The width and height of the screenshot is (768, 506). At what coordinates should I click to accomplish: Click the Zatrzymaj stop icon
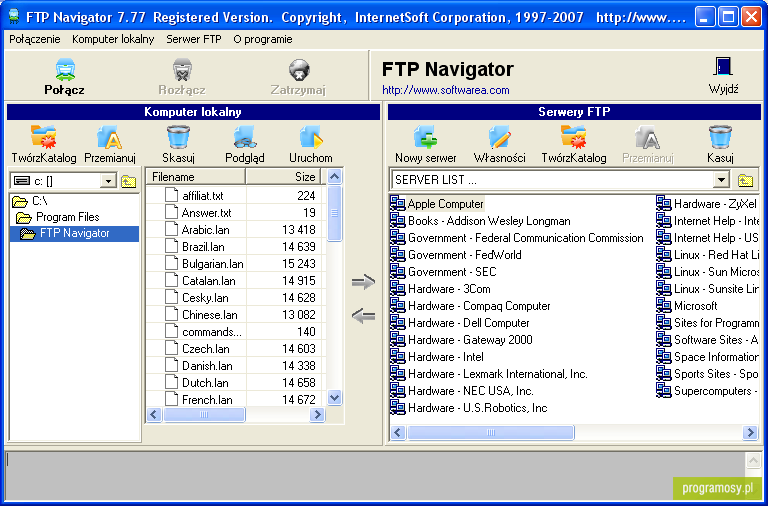coord(299,70)
